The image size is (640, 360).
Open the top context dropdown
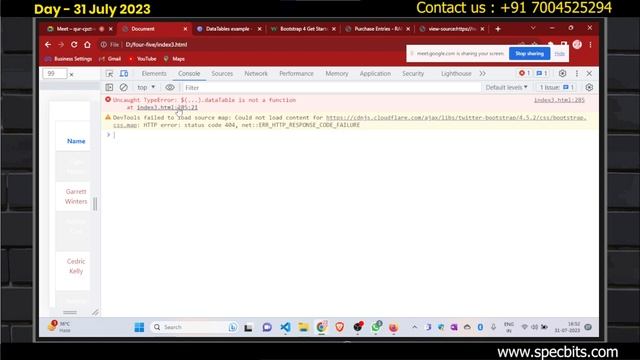pyautogui.click(x=146, y=87)
